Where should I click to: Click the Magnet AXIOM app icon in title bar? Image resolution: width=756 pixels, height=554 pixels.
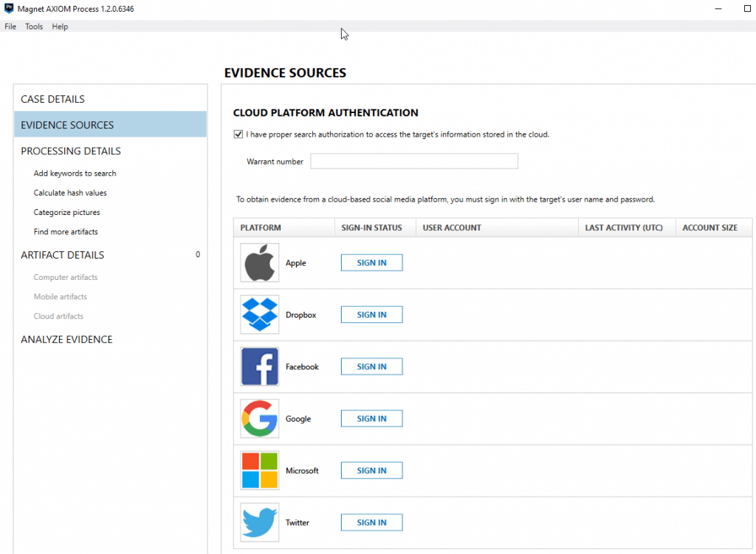click(x=9, y=8)
